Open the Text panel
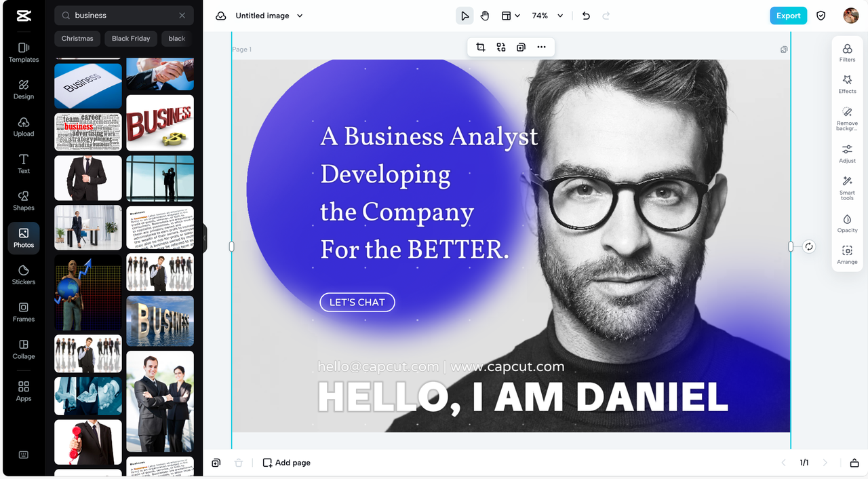The height and width of the screenshot is (479, 868). [24, 164]
